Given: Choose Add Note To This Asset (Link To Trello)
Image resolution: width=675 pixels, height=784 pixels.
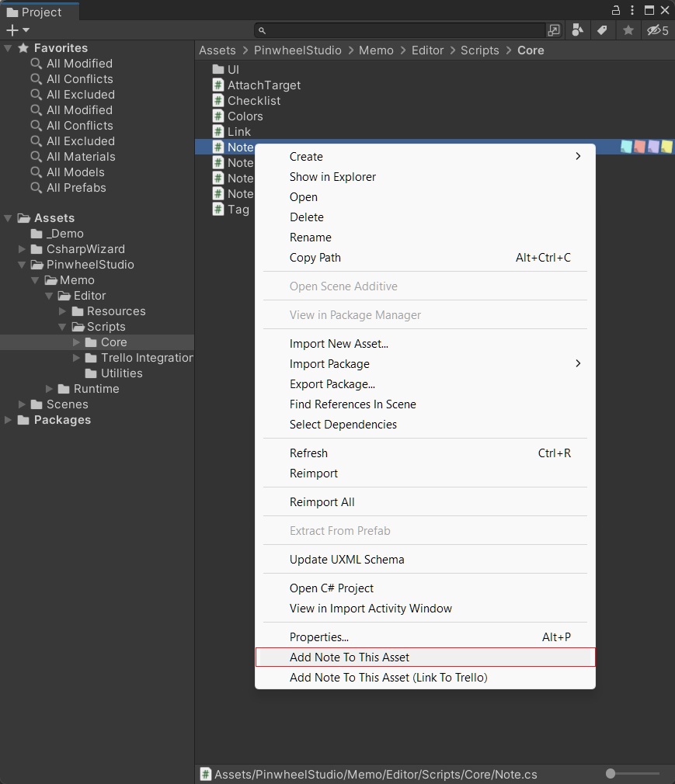Looking at the screenshot, I should coord(425,678).
